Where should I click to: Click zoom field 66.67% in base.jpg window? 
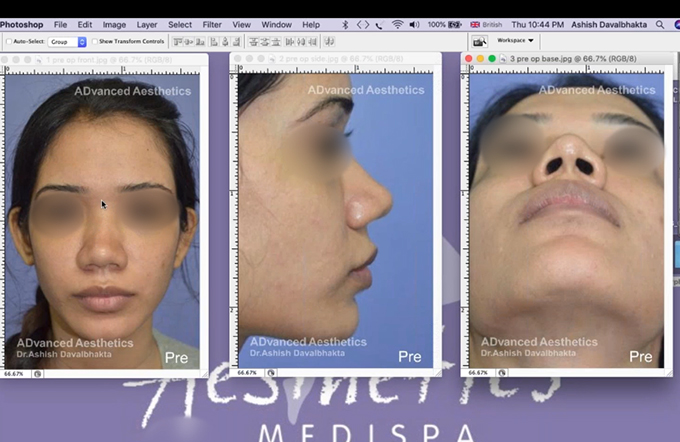478,373
